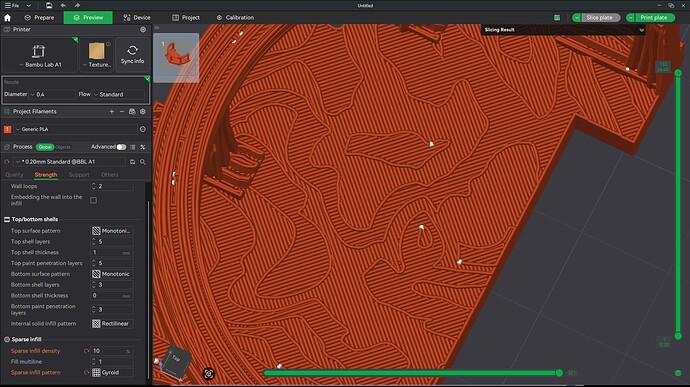Expand the Slicing Result panel chevron
Viewport: 690px width, 387px height.
[642, 30]
